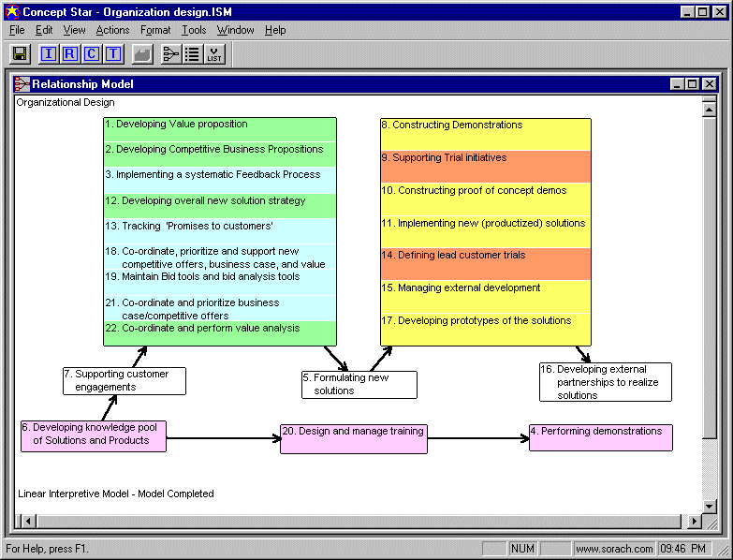
Task: Select '11. Implementing new (productized) solutions'
Action: pos(486,232)
